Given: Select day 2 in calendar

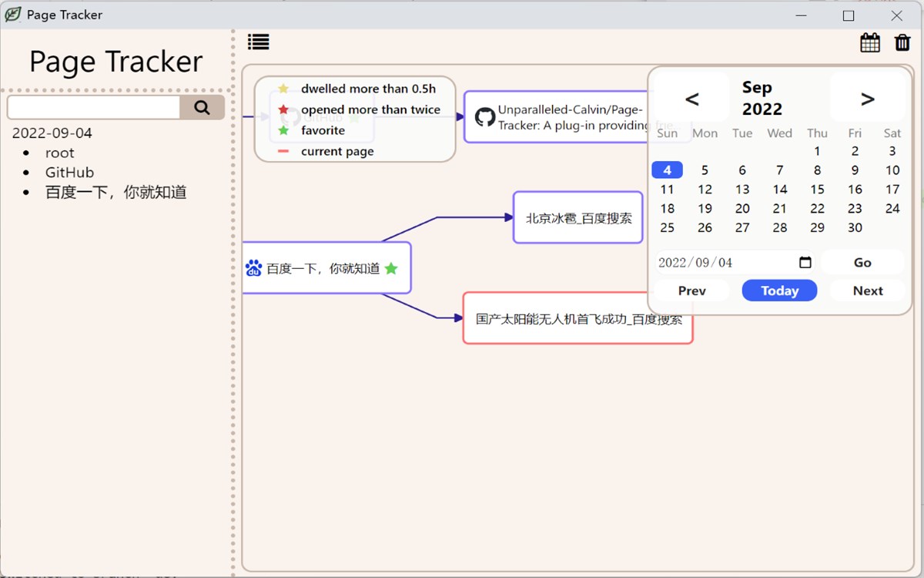Looking at the screenshot, I should point(855,151).
